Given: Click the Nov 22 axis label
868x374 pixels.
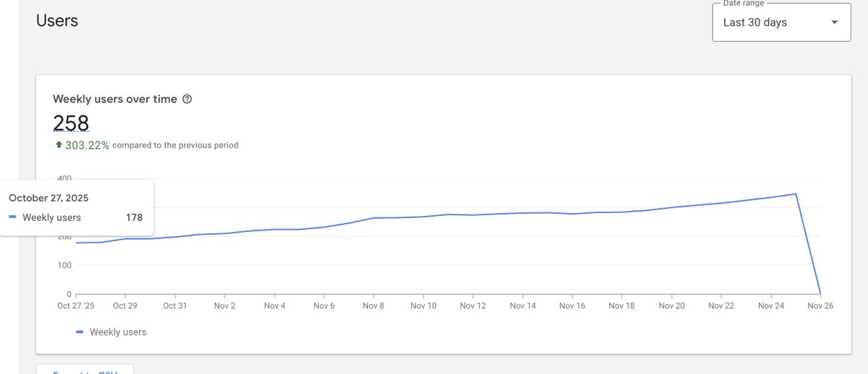Looking at the screenshot, I should 721,305.
